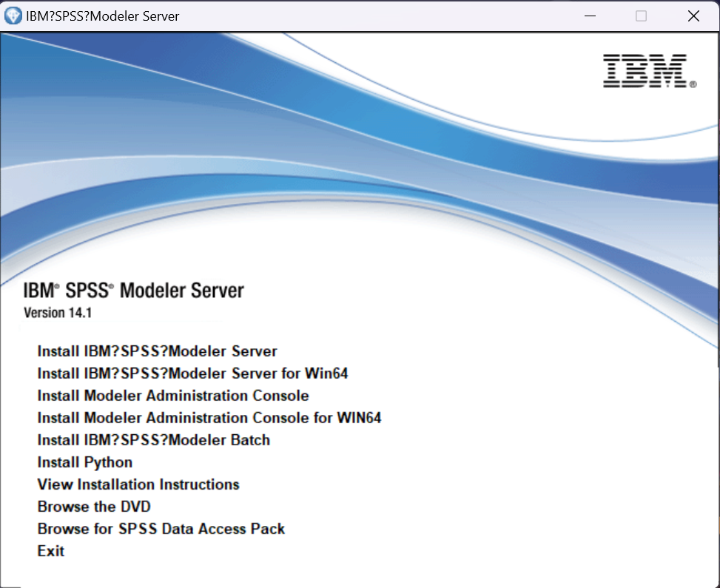This screenshot has width=720, height=588.
Task: Click Install IBM SPSS Modeler Server link
Action: (x=157, y=351)
